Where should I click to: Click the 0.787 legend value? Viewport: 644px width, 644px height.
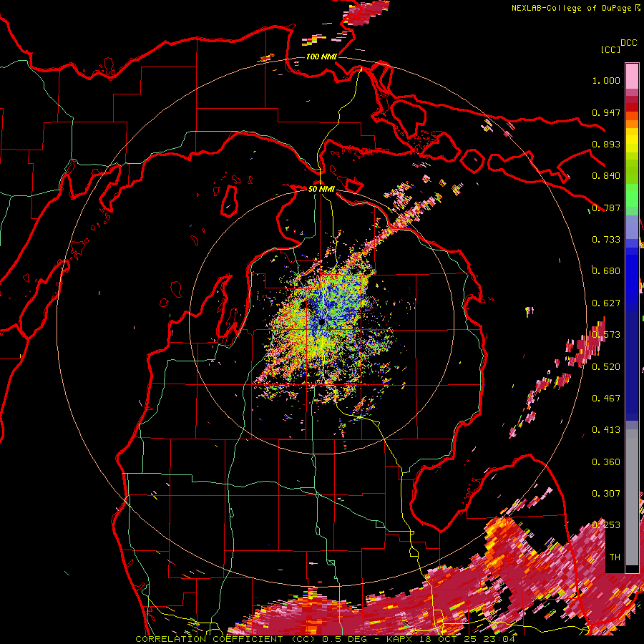click(x=606, y=208)
